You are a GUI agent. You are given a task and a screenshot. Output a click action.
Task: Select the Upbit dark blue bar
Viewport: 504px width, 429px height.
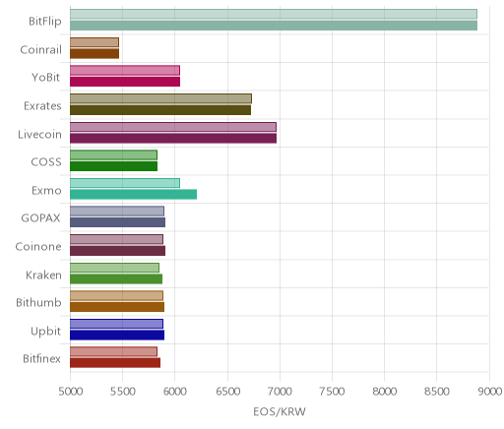[117, 336]
